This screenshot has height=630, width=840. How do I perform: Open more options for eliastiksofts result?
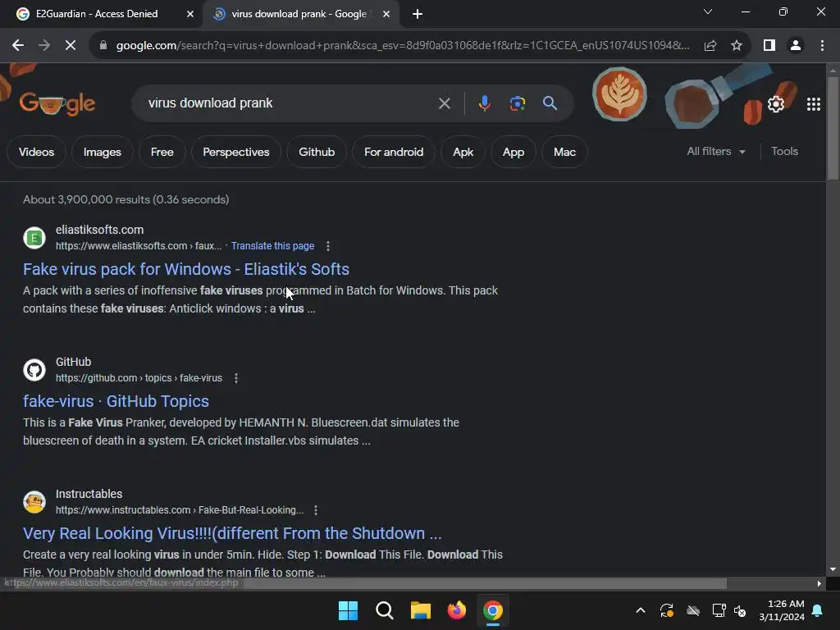328,246
